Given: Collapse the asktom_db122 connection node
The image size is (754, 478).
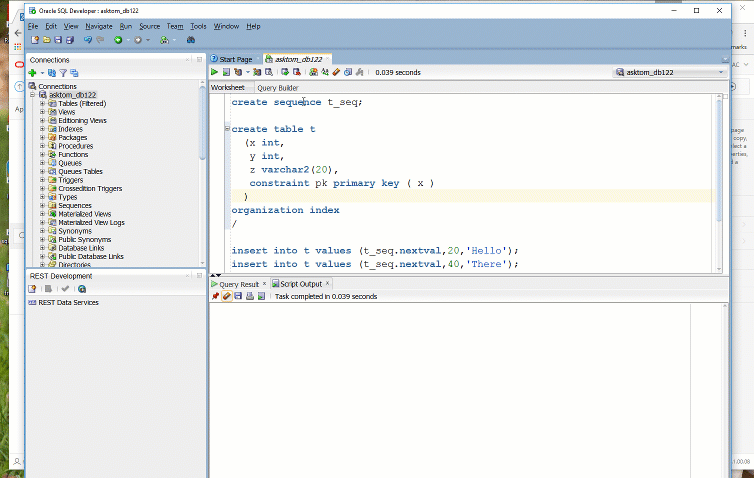Looking at the screenshot, I should [x=34, y=95].
